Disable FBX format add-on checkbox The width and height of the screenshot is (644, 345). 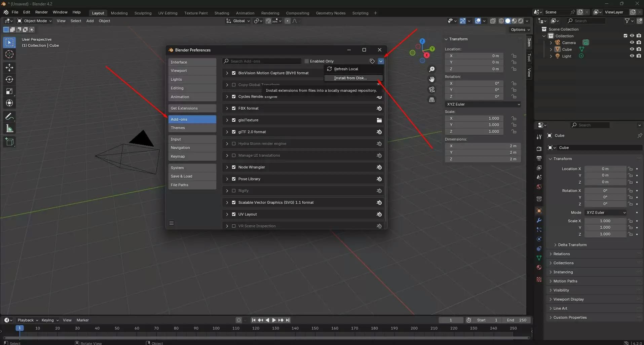234,108
